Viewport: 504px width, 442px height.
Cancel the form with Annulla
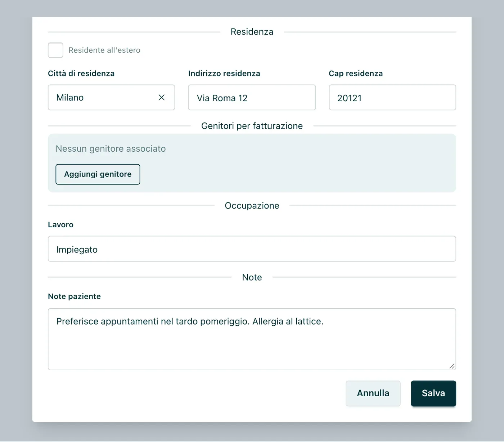pos(373,393)
